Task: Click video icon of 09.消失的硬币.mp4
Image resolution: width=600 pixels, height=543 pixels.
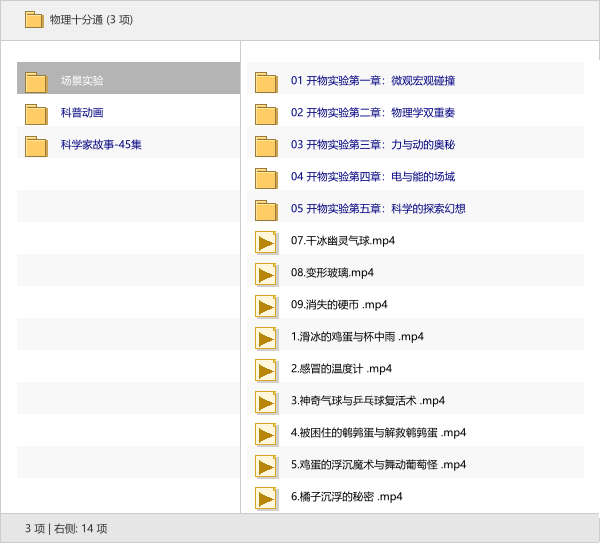Action: point(265,306)
